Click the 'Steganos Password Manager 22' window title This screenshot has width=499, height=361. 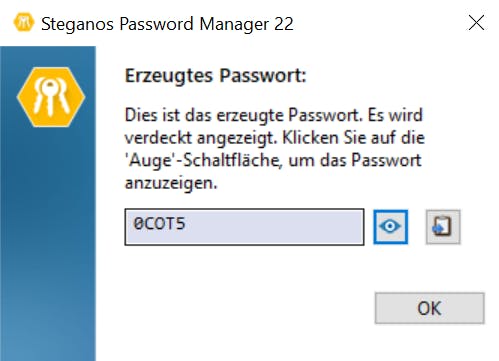pyautogui.click(x=167, y=24)
